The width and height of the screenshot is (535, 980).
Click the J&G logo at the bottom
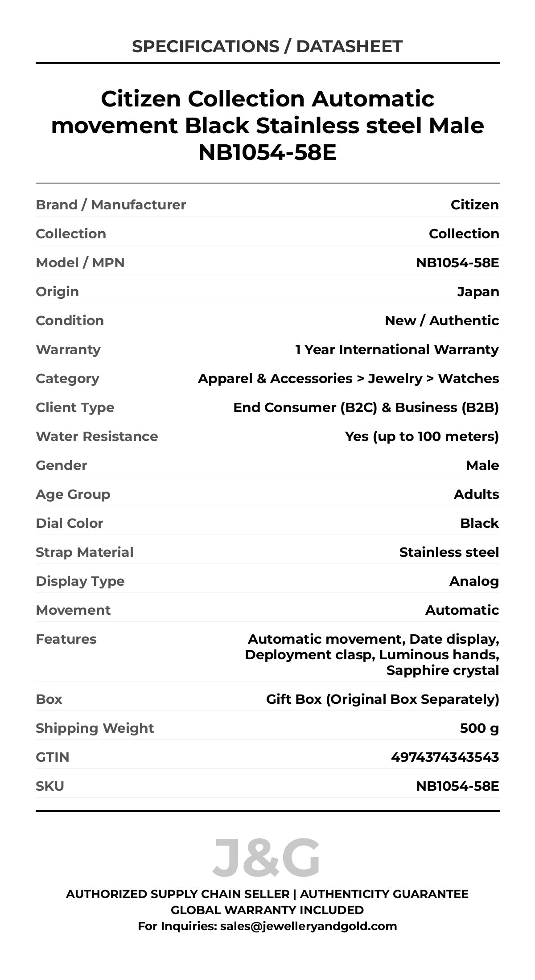[267, 857]
